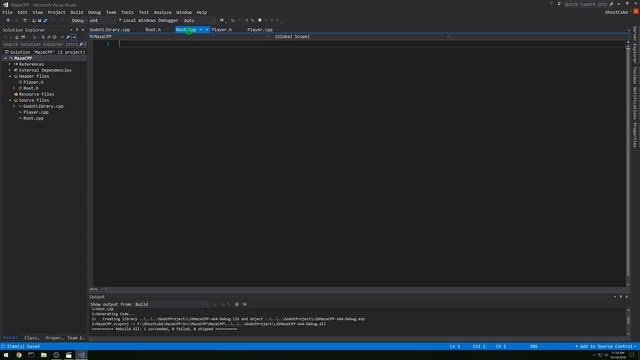
Task: Switch to the Class View bottom tab
Action: coord(31,338)
